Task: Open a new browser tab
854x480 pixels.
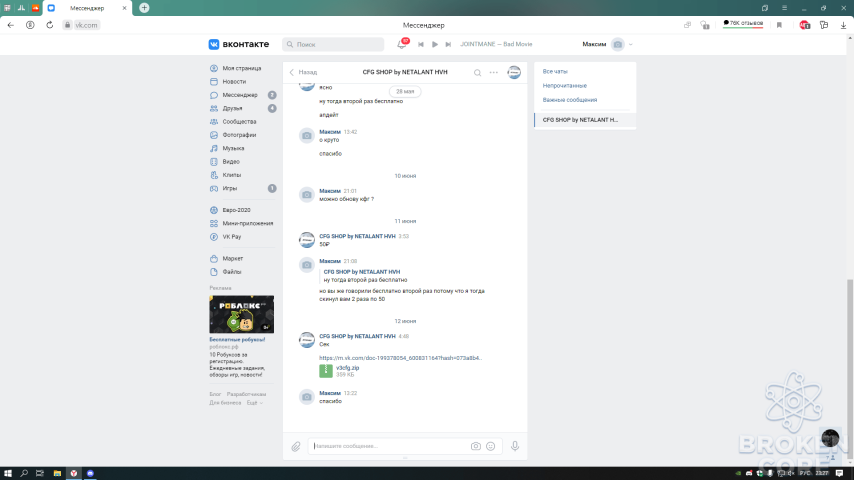Action: [144, 8]
